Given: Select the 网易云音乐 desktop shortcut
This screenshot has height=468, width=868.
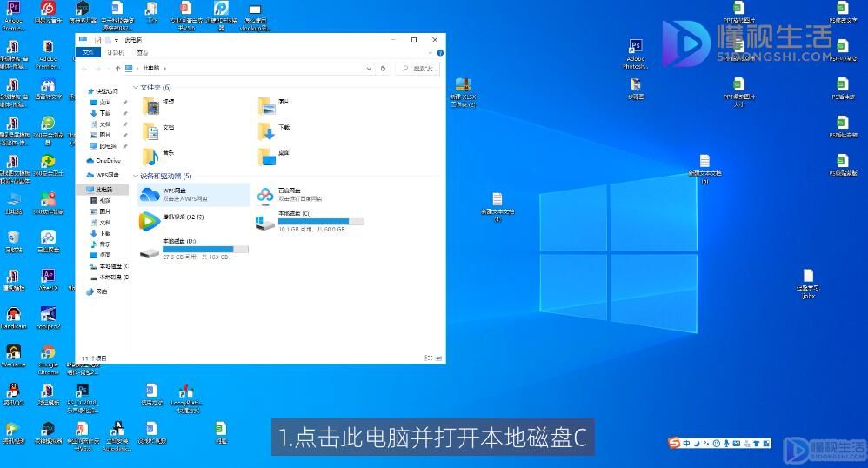Looking at the screenshot, I should pyautogui.click(x=48, y=13).
